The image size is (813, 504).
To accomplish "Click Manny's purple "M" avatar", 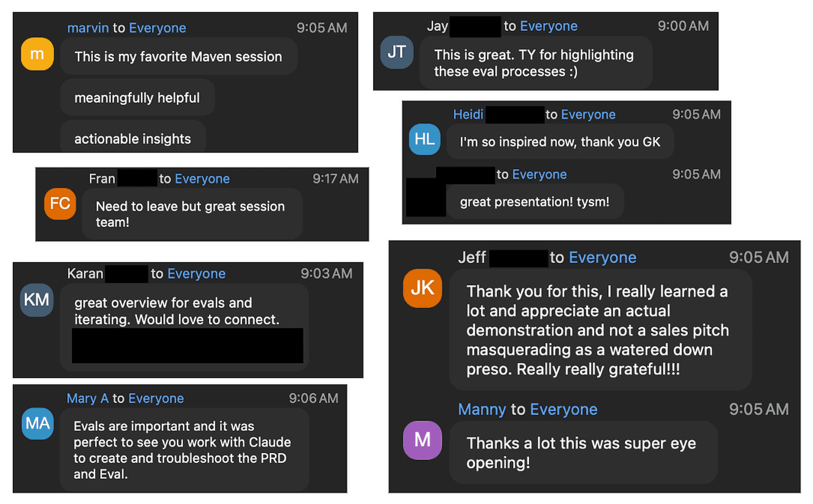I will pos(422,440).
